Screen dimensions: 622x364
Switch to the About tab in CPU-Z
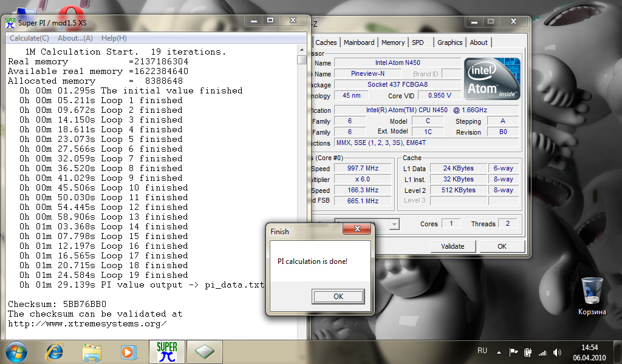[479, 42]
